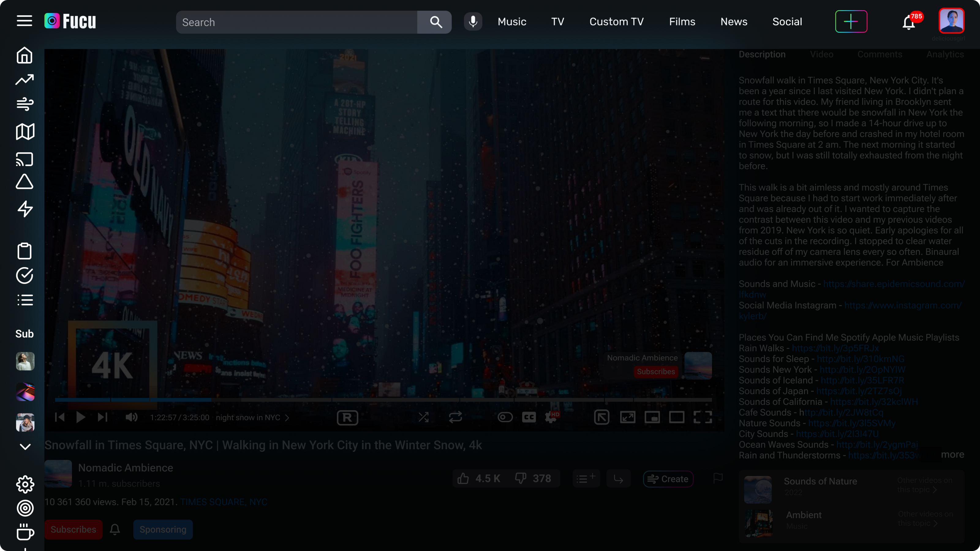This screenshot has height=551, width=980.
Task: Click the lightning bolt sidebar icon
Action: (x=25, y=209)
